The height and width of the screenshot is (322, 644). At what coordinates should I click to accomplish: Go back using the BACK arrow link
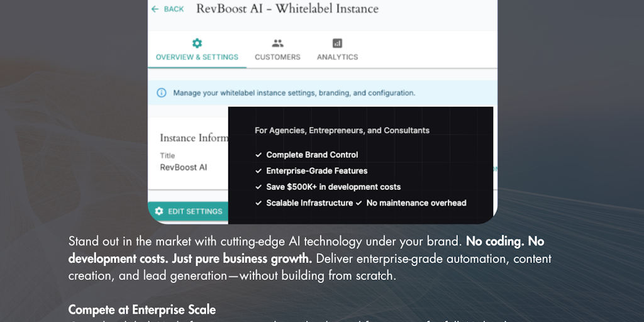(x=167, y=9)
